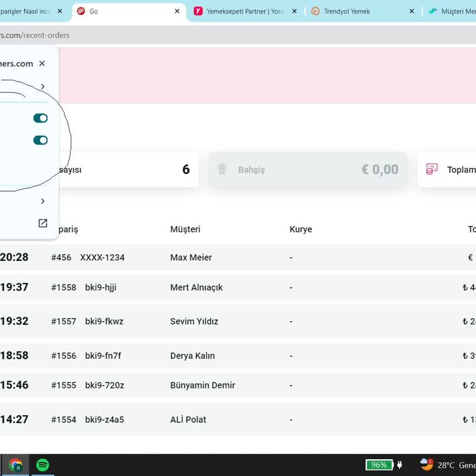This screenshot has height=476, width=476.
Task: Close the Yemeksepeti Partner tab
Action: pyautogui.click(x=294, y=11)
